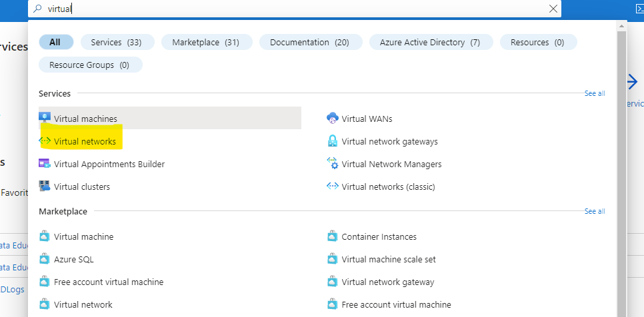Filter results by Resource Groups (0)

pyautogui.click(x=91, y=65)
